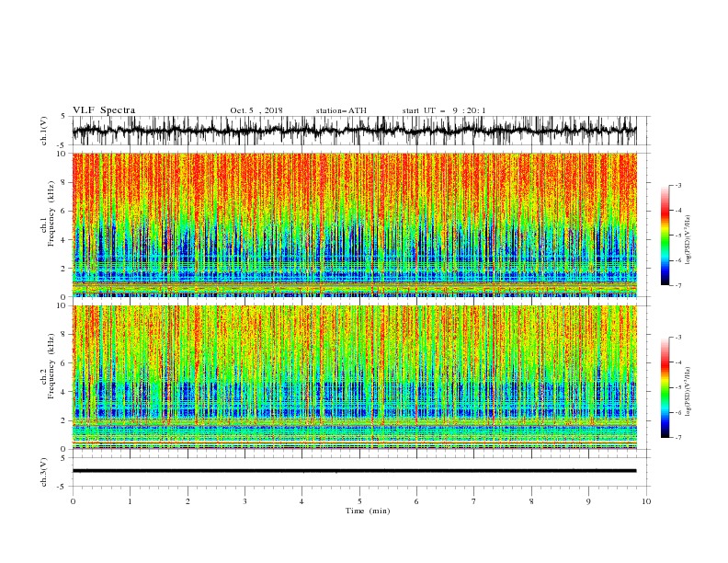
Task: Click the 'ch.1(V)' waveform axis label
Action: pyautogui.click(x=44, y=131)
